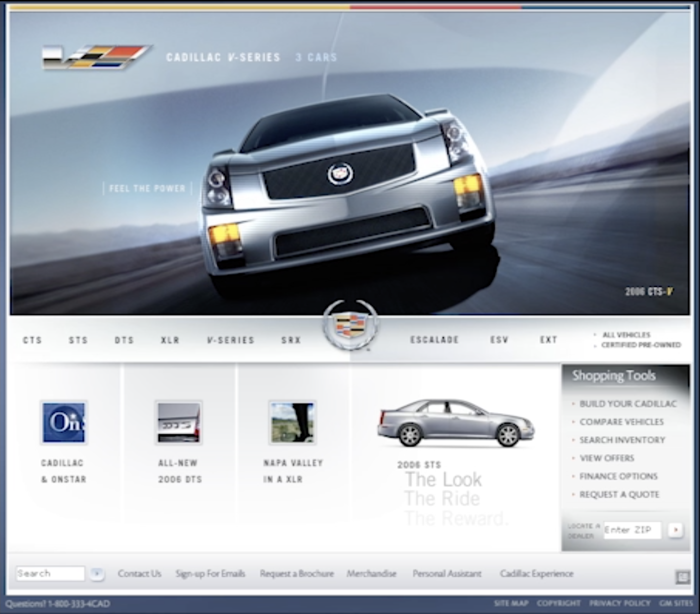Click the 3 Cars text in banner

click(x=316, y=57)
